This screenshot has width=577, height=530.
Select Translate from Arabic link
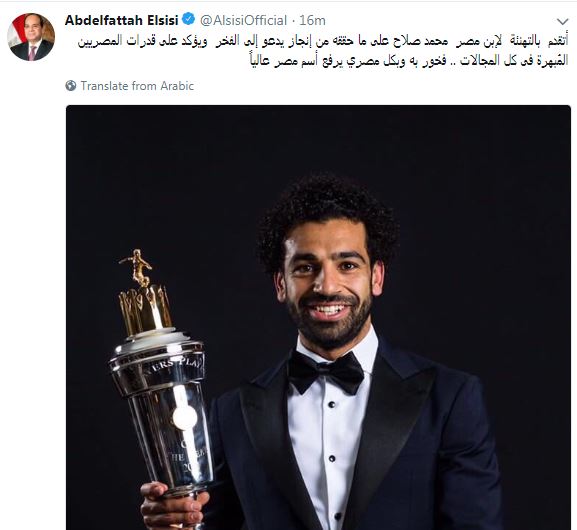point(137,86)
